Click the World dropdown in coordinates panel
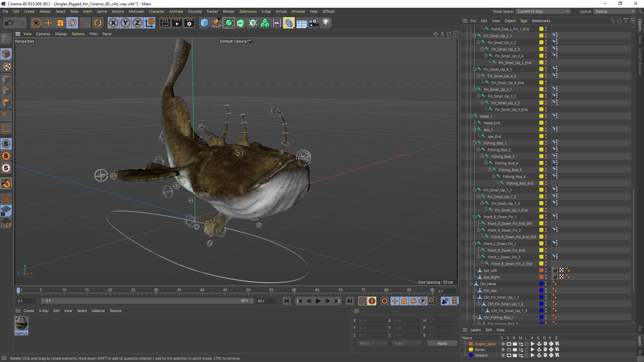The width and height of the screenshot is (644, 362). pos(371,343)
